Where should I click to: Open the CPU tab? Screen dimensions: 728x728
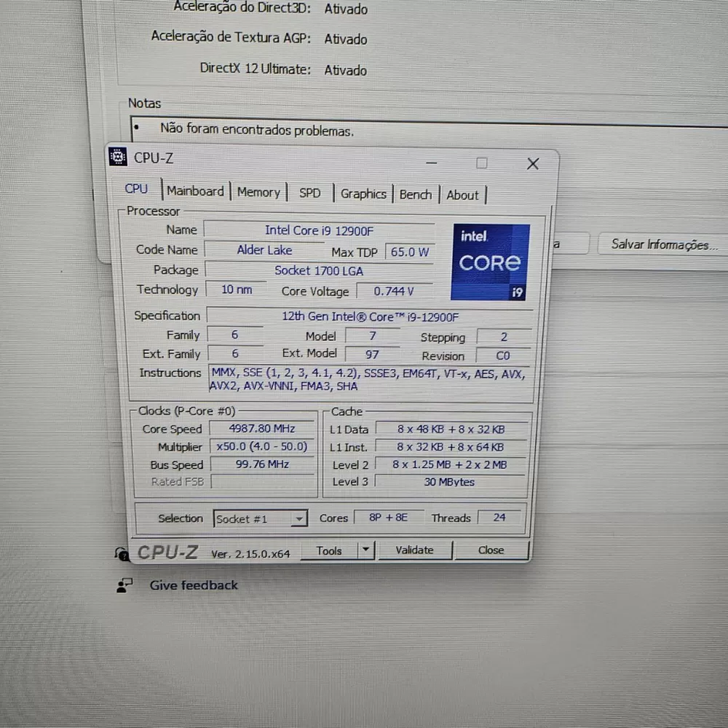pos(136,189)
